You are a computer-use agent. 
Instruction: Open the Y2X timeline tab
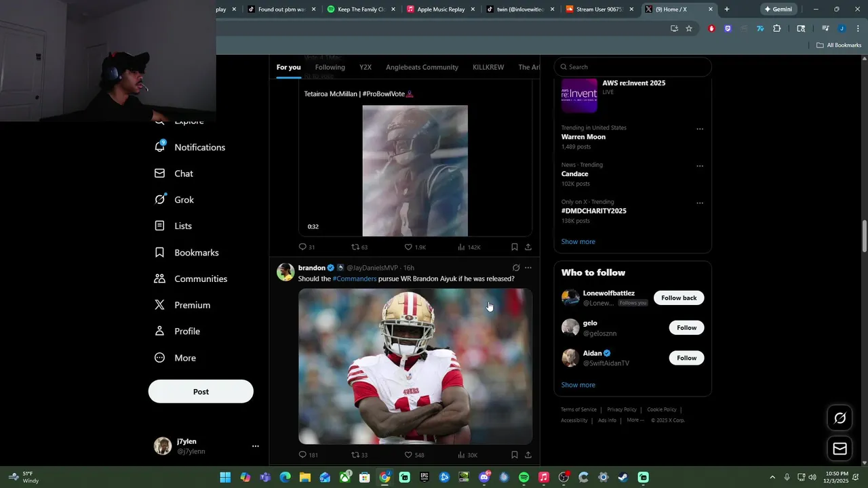(366, 67)
